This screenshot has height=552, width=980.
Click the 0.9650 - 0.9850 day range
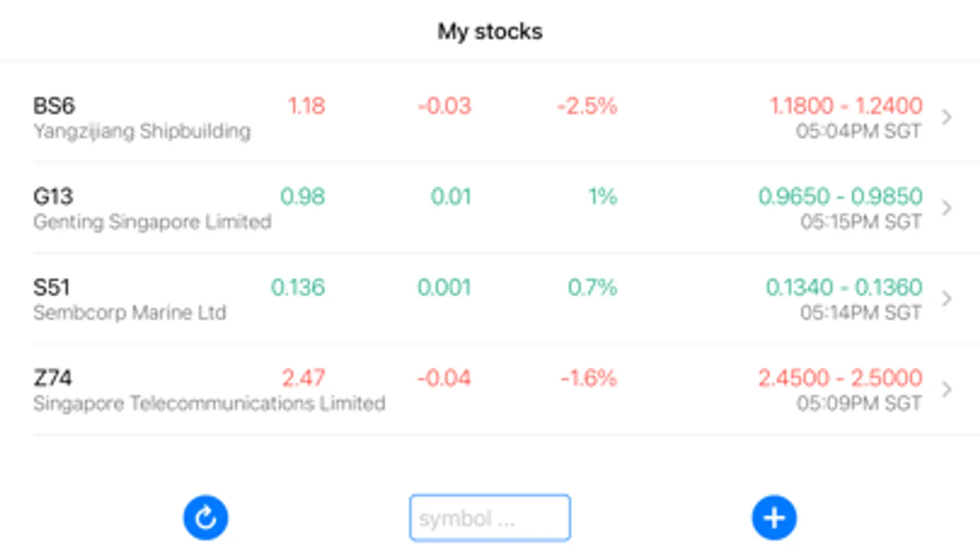pos(840,197)
